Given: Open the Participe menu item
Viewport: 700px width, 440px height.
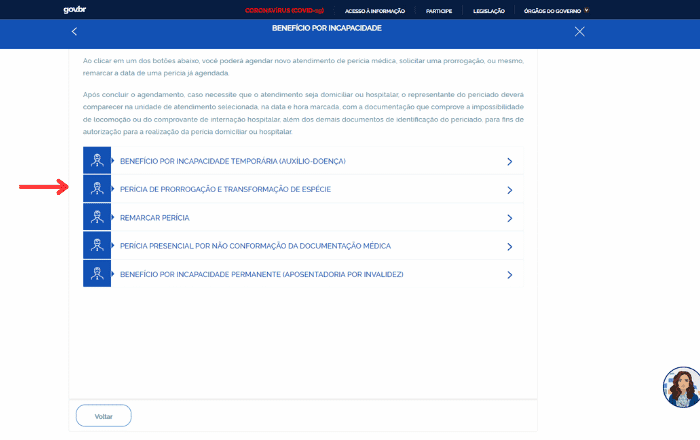Looking at the screenshot, I should coord(440,10).
